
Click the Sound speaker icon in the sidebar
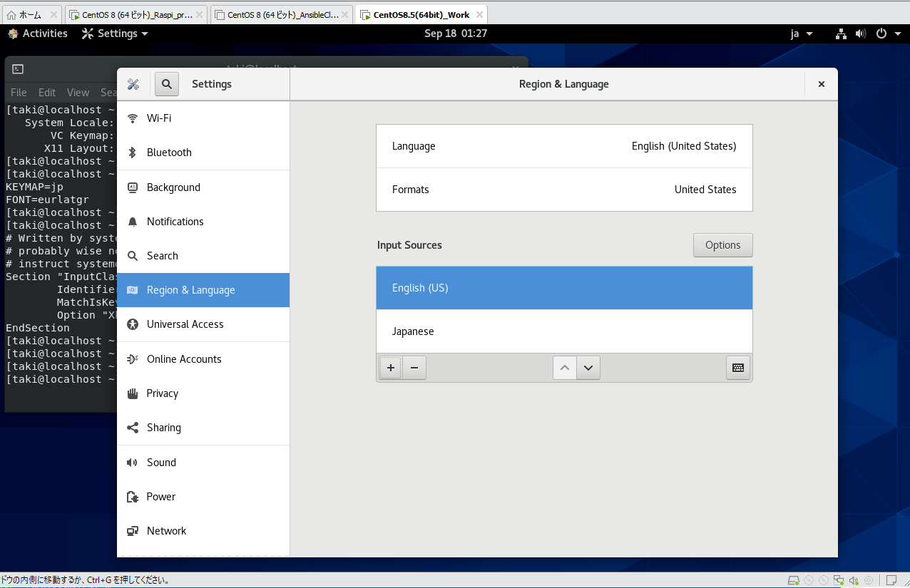click(x=132, y=463)
